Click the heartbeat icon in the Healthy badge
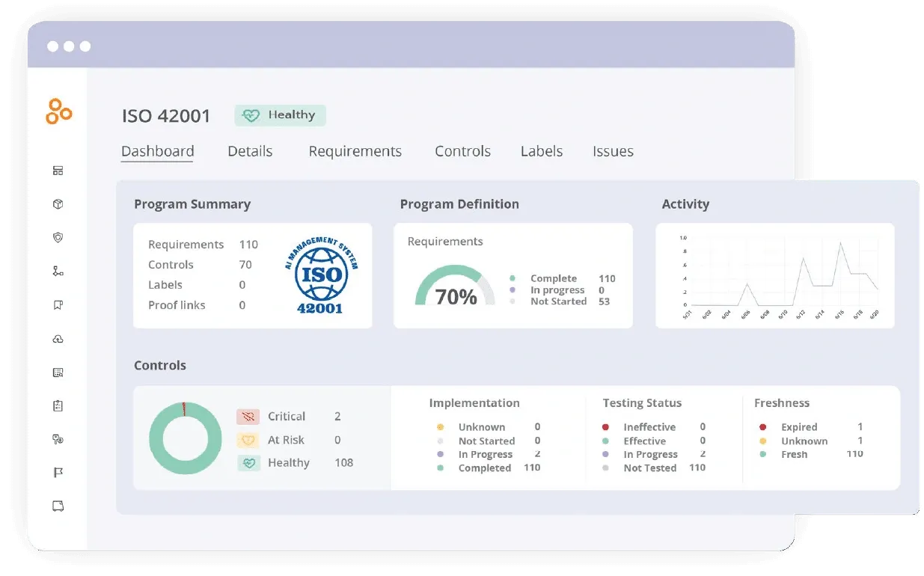This screenshot has height=576, width=924. [x=251, y=115]
